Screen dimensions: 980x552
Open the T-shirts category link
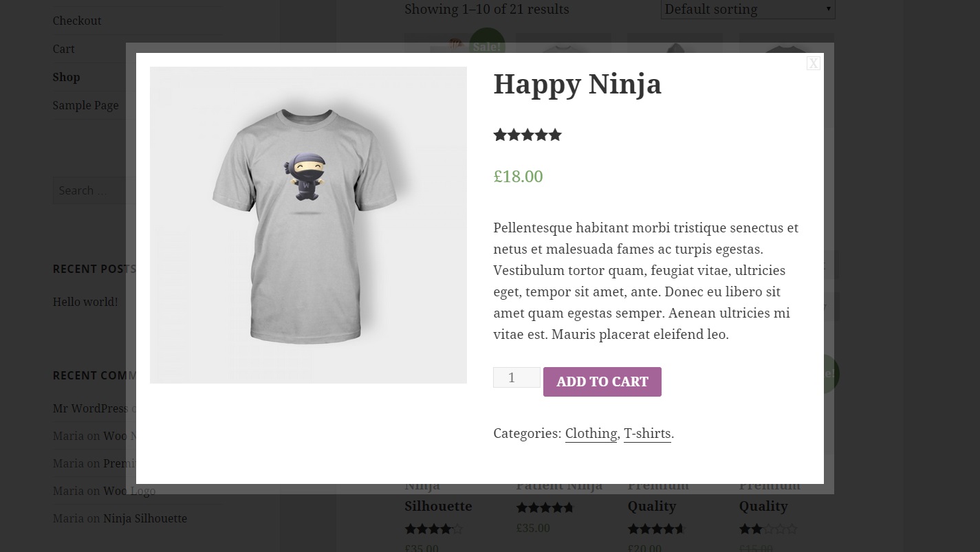pyautogui.click(x=647, y=434)
